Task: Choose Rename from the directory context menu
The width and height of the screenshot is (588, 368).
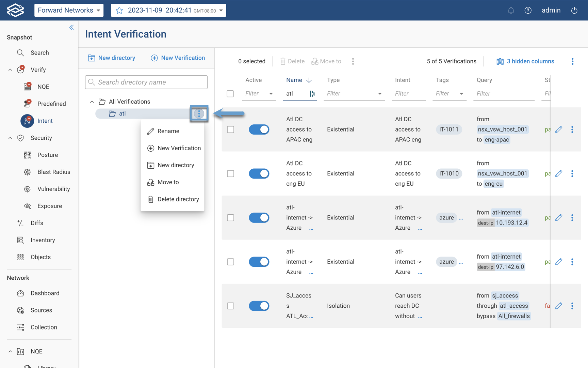Action: click(x=168, y=131)
